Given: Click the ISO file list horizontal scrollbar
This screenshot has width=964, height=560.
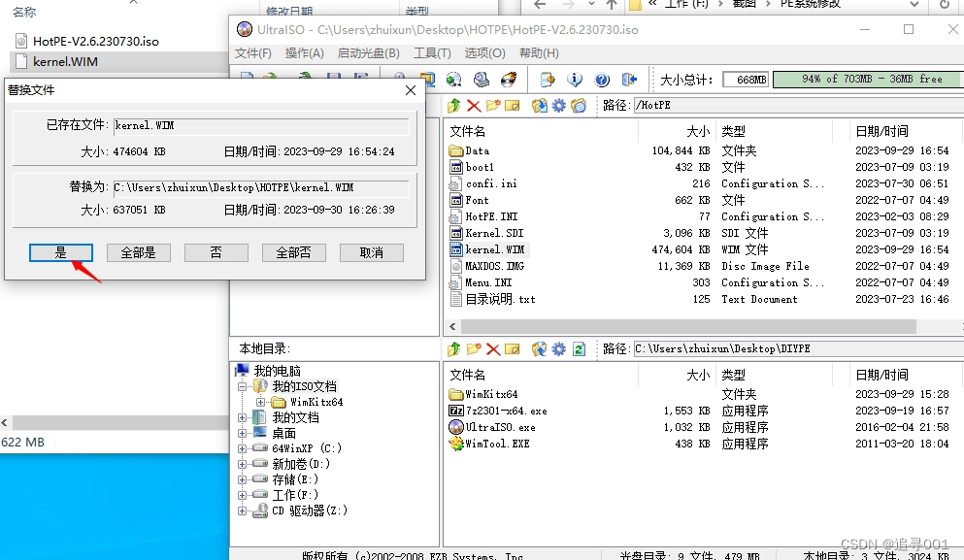Looking at the screenshot, I should coord(688,326).
